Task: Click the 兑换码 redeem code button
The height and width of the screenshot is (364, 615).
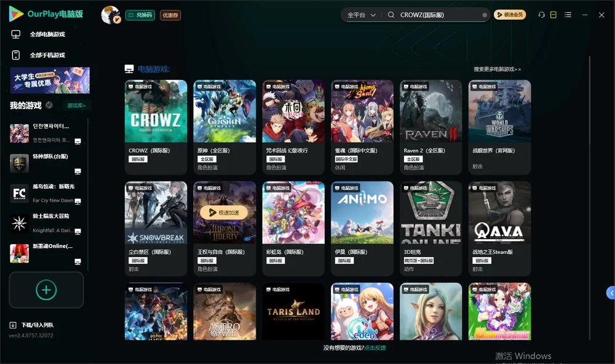Action: (x=140, y=15)
